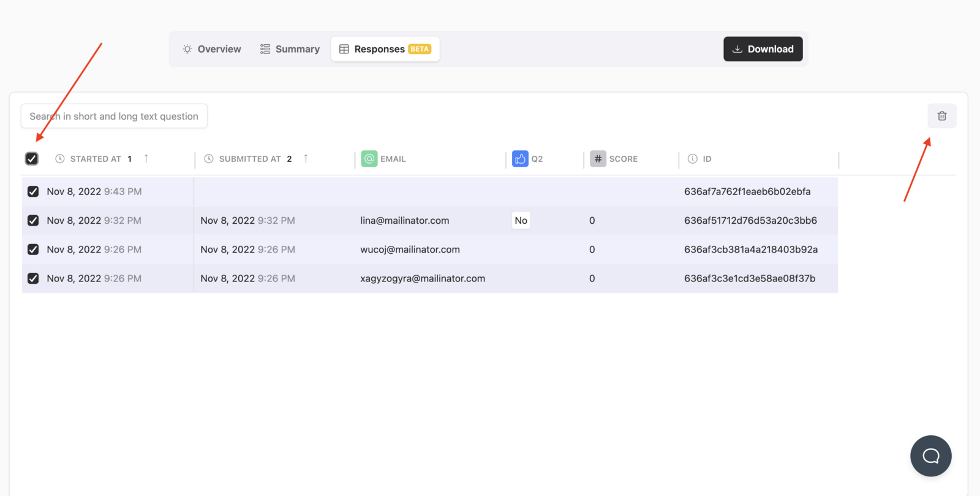Click the info icon beside ID

[692, 159]
